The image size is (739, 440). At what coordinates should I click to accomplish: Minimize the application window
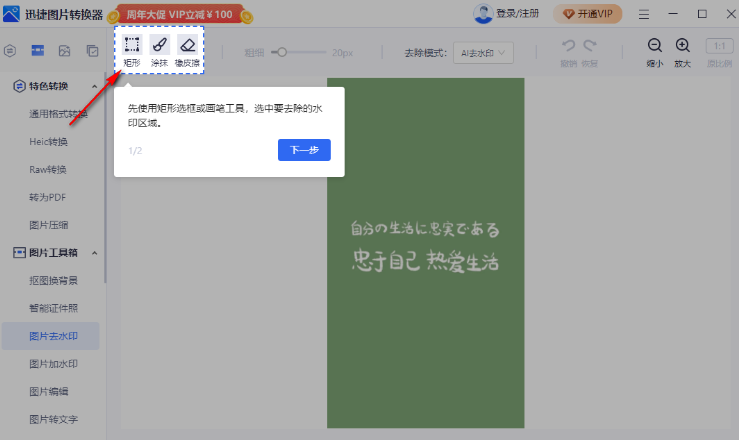tap(673, 14)
